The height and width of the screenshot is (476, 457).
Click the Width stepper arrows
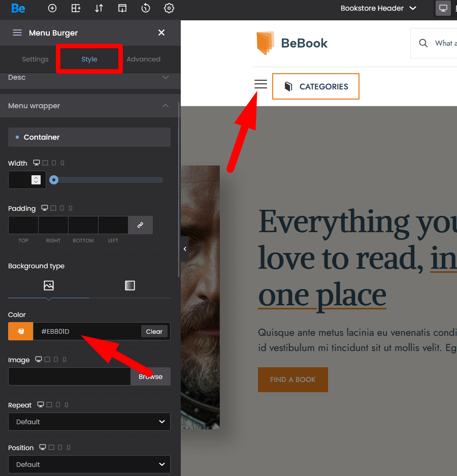tap(36, 180)
